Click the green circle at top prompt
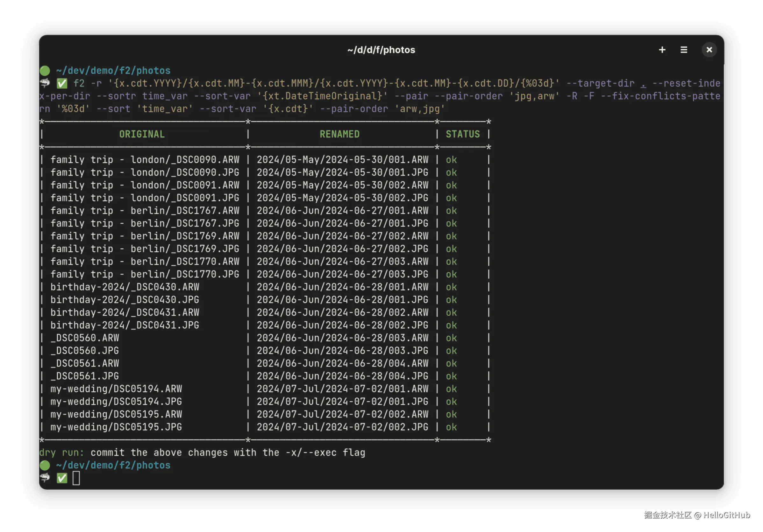763x532 pixels. pyautogui.click(x=45, y=71)
